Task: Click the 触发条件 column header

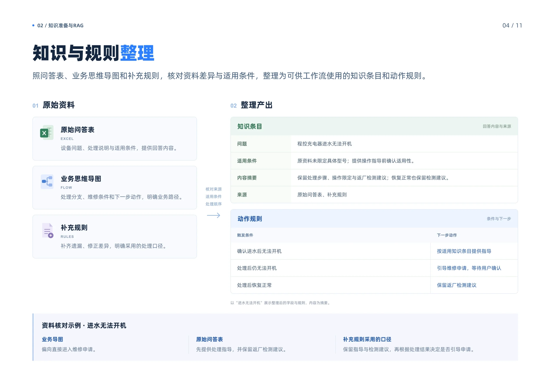Action: 245,235
